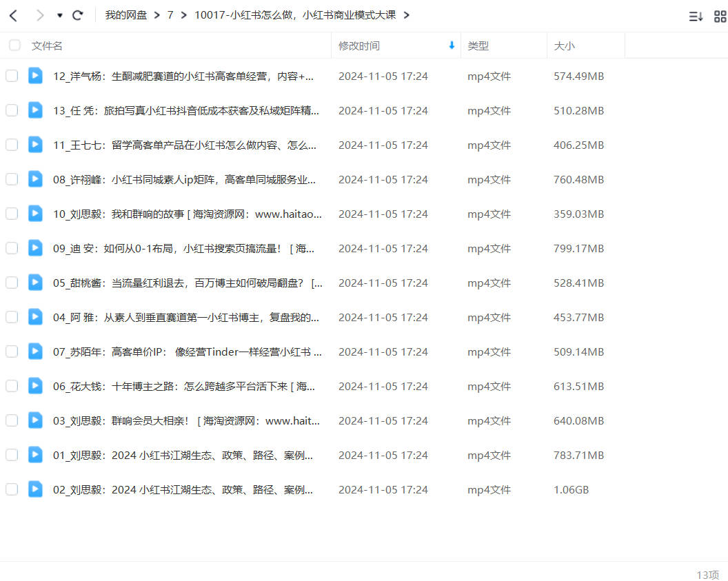
Task: Sort by 大小 column header
Action: coord(564,46)
